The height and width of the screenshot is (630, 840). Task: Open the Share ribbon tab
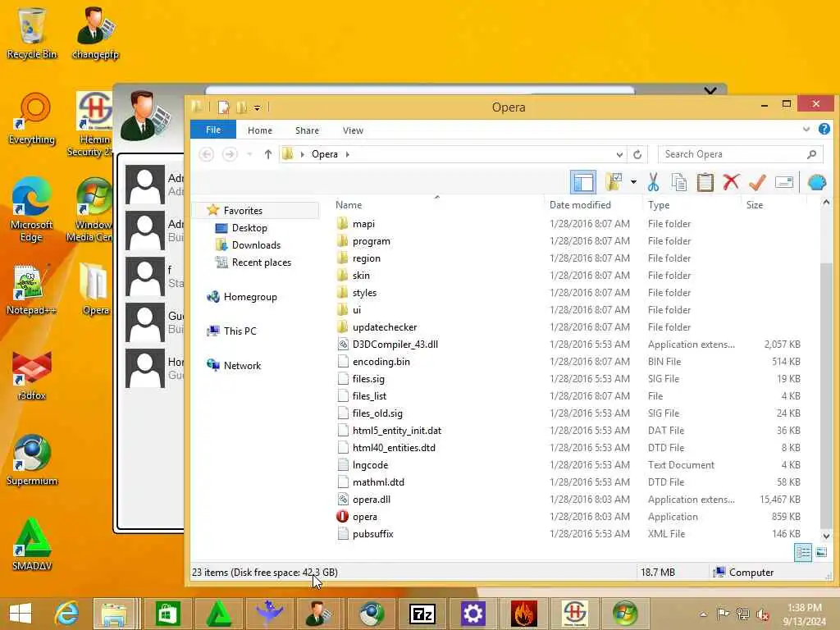pos(307,130)
